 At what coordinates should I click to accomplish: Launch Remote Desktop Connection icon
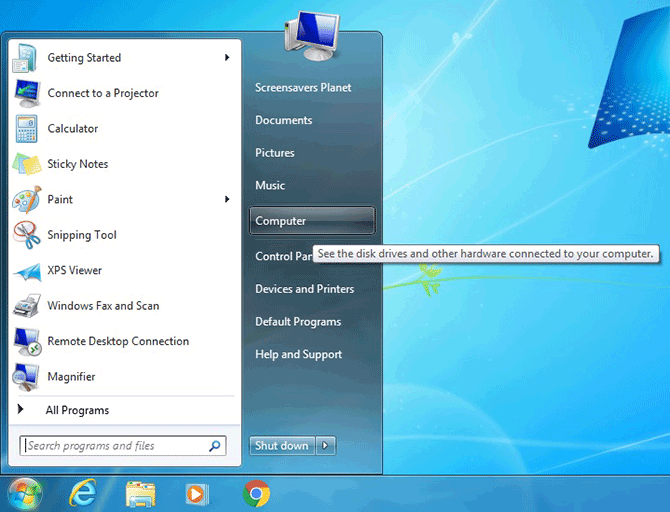click(x=27, y=341)
